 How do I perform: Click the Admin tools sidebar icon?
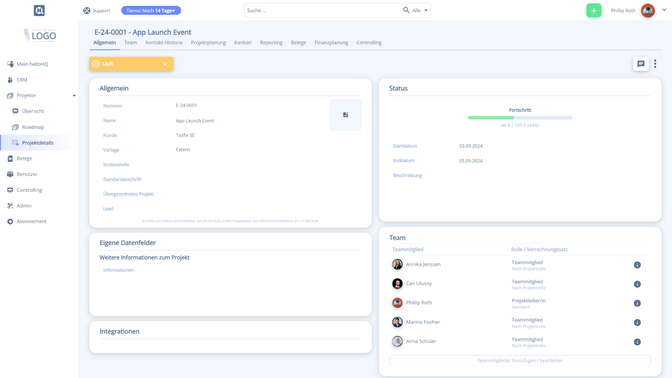point(10,206)
